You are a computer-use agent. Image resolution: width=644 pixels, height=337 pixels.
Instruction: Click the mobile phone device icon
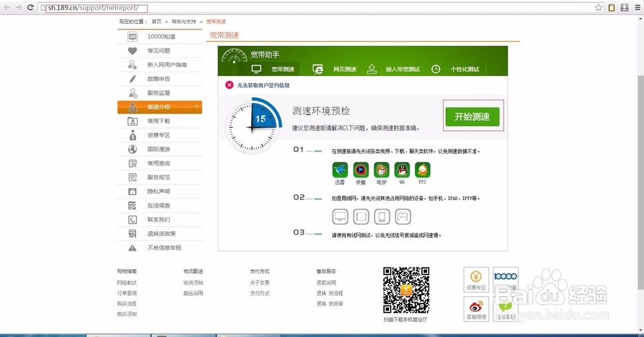point(382,217)
